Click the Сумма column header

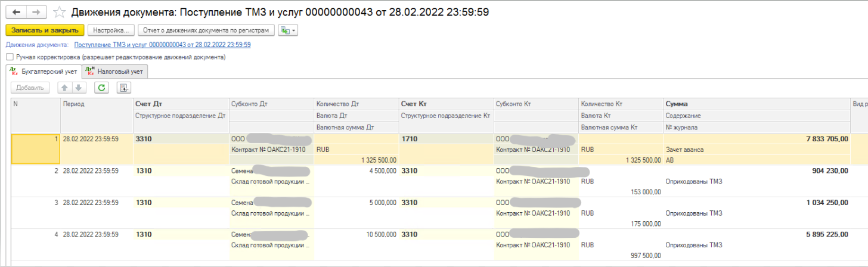click(x=676, y=104)
